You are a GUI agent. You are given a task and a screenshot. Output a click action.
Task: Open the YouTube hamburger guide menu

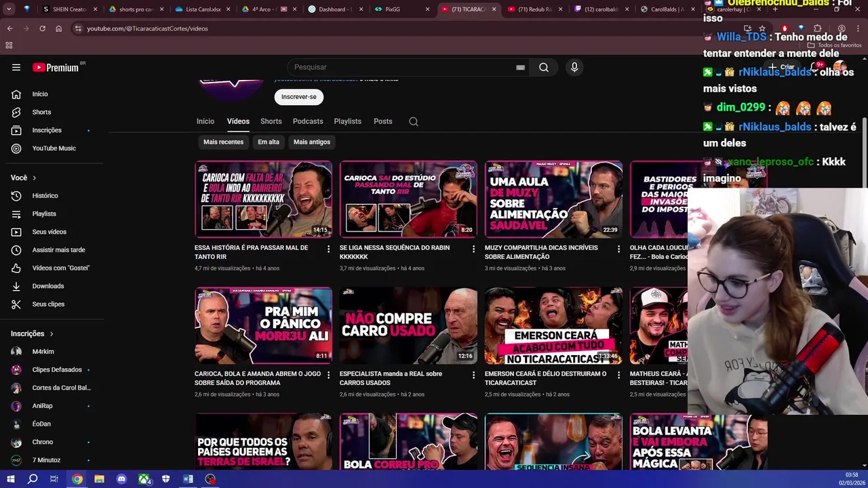(16, 67)
